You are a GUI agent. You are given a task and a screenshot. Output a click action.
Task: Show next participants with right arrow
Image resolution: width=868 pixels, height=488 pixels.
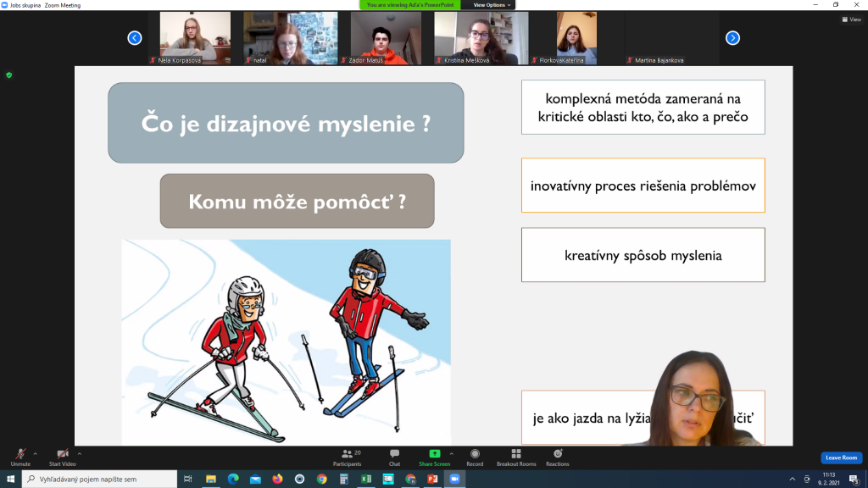[x=732, y=37]
